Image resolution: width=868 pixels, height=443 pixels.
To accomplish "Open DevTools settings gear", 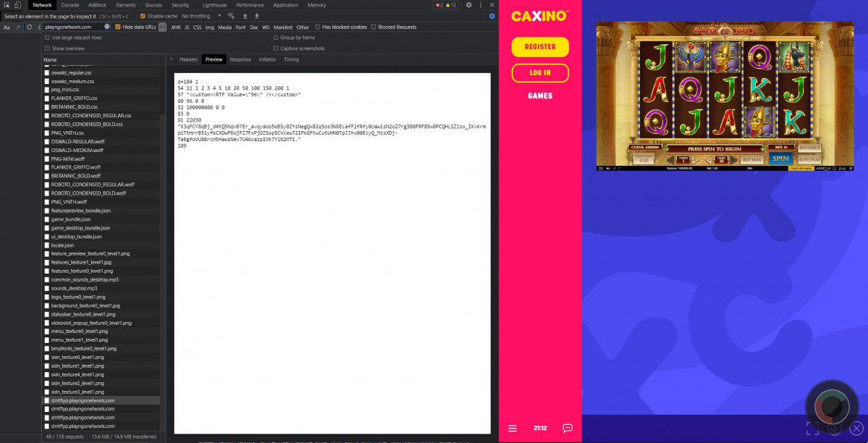I will (469, 5).
